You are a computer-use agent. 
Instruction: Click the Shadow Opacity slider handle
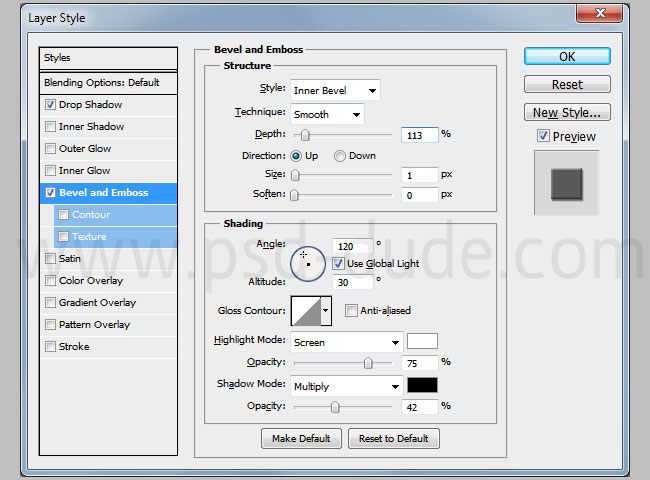[335, 407]
